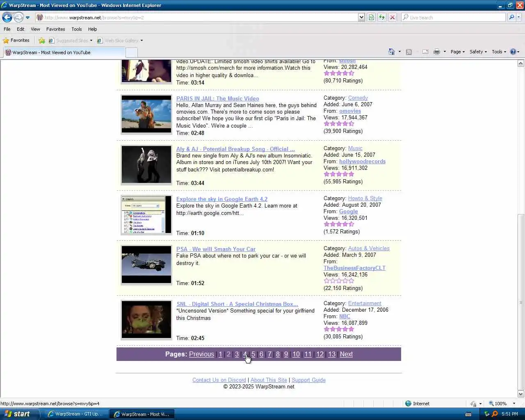
Task: Open the Safety dropdown menu
Action: point(478,52)
